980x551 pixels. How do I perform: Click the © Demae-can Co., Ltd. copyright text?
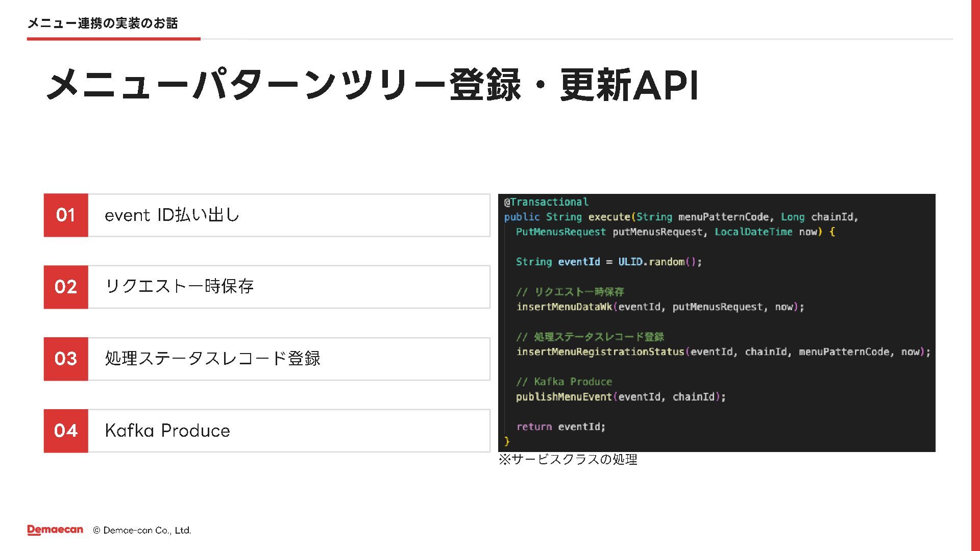pyautogui.click(x=142, y=531)
